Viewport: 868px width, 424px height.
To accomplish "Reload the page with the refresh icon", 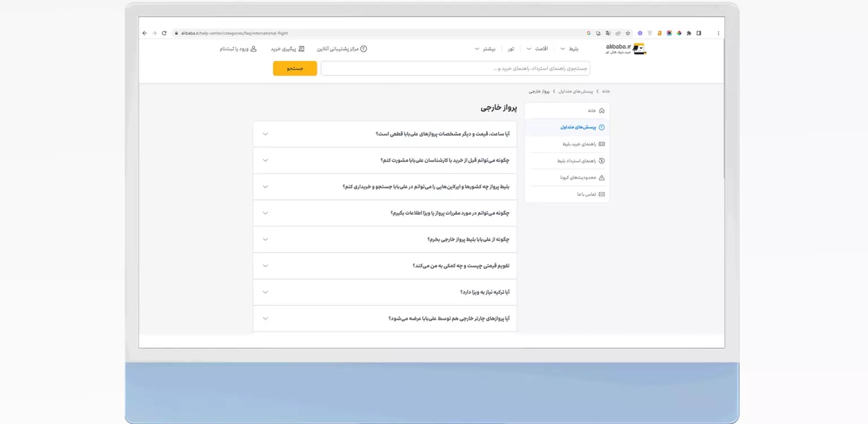I will 164,33.
